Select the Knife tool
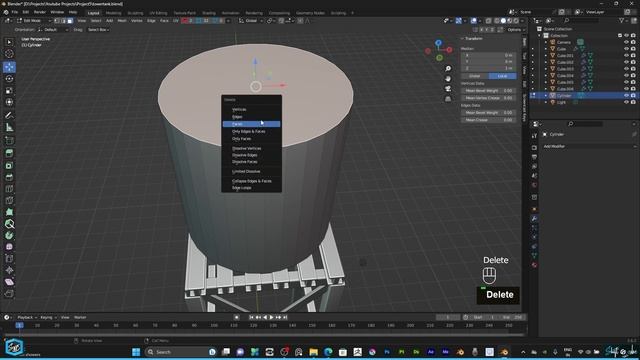 [x=9, y=200]
